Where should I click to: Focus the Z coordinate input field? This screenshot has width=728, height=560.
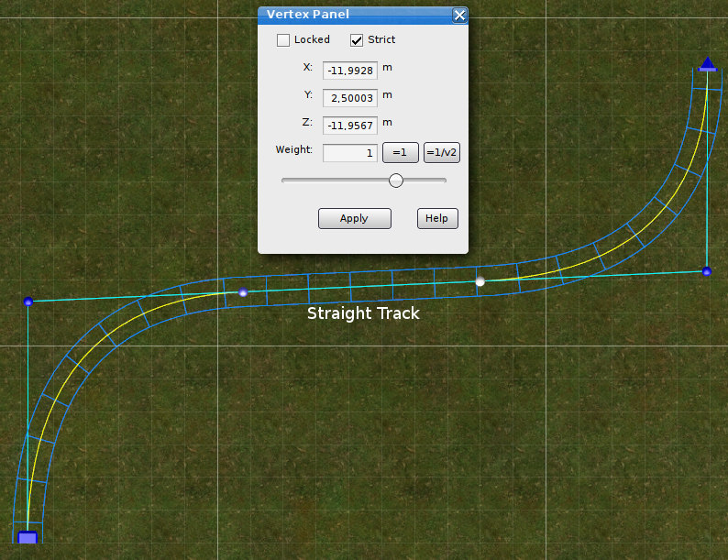(x=349, y=125)
